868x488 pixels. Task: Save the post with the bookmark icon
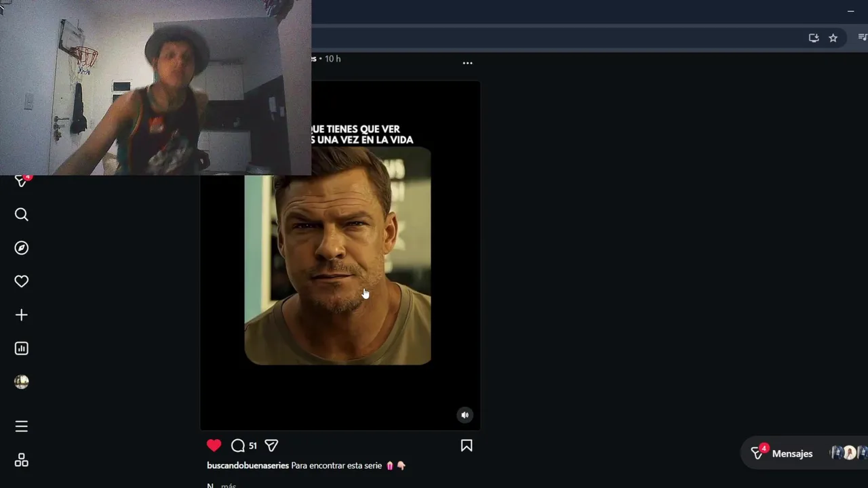(467, 445)
